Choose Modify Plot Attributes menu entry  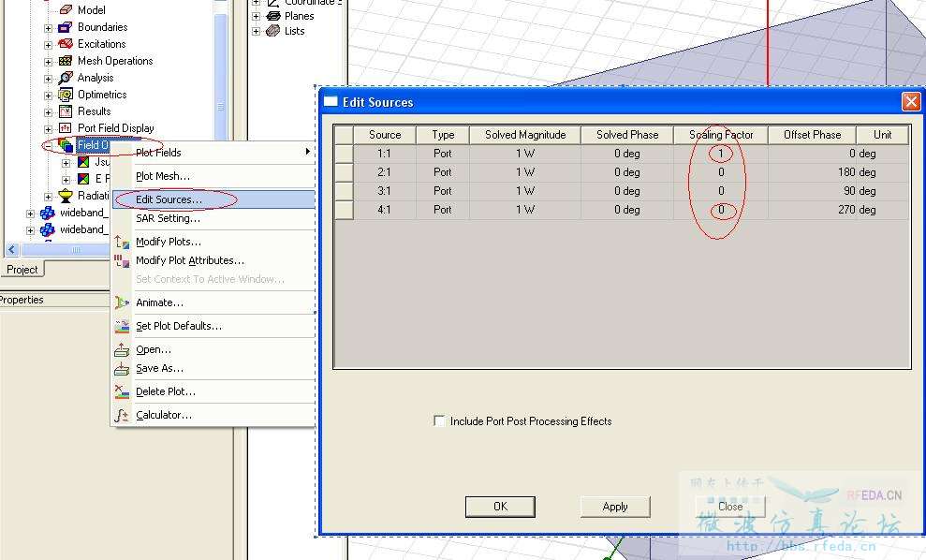[x=213, y=260]
